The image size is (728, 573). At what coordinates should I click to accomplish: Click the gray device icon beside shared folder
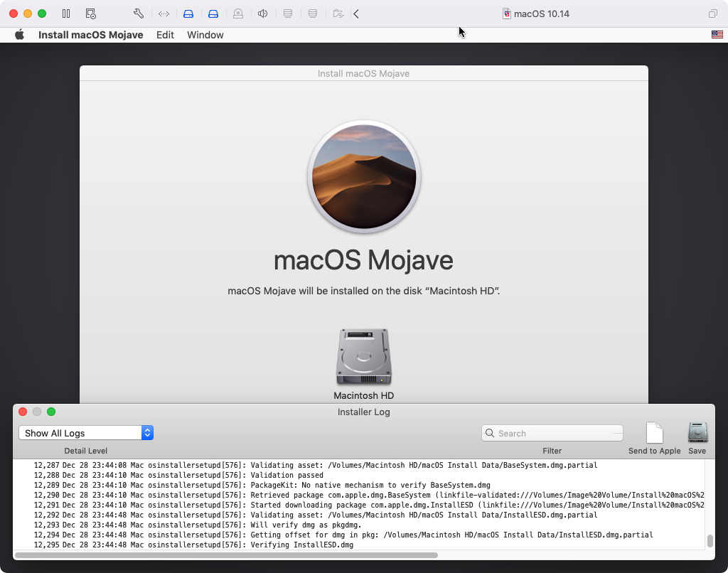[313, 14]
